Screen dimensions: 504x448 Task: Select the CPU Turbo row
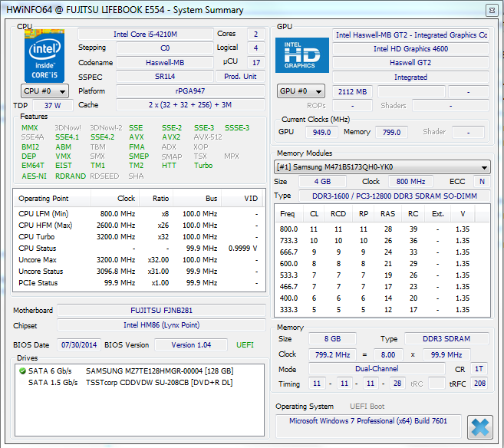pos(139,237)
